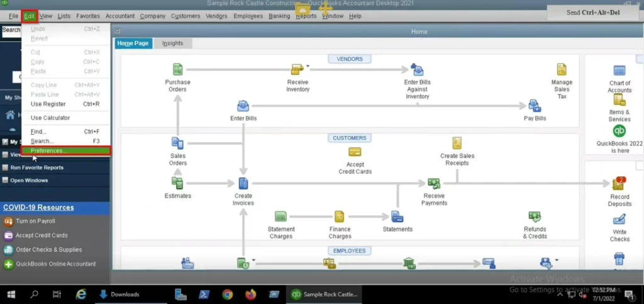The height and width of the screenshot is (304, 644).
Task: Open the Record Deposits icon
Action: 619,184
